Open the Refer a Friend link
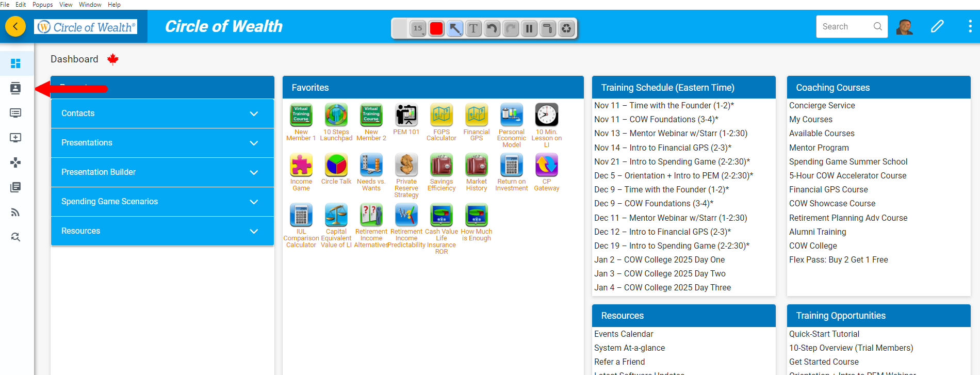980x375 pixels. click(x=619, y=362)
